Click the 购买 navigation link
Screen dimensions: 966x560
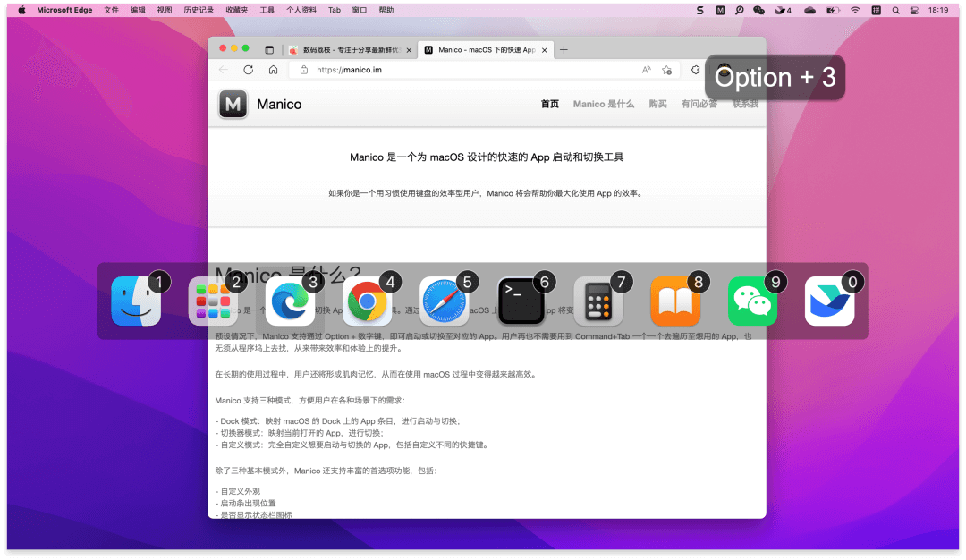pos(657,104)
